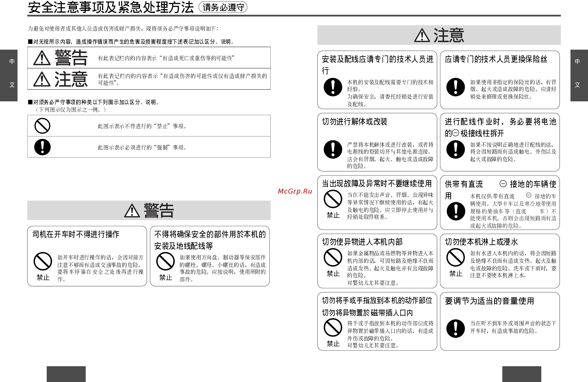
Task: Click the large 警告 word in legend table
Action: [71, 58]
